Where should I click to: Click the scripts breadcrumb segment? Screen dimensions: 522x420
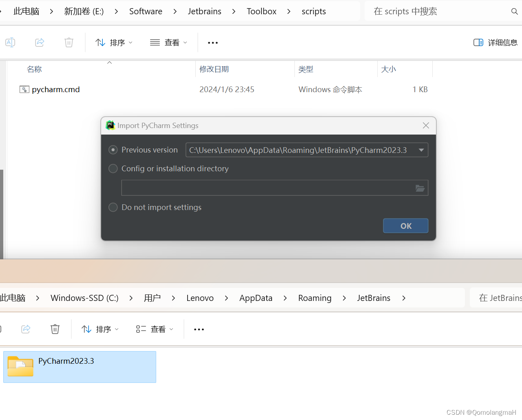314,11
